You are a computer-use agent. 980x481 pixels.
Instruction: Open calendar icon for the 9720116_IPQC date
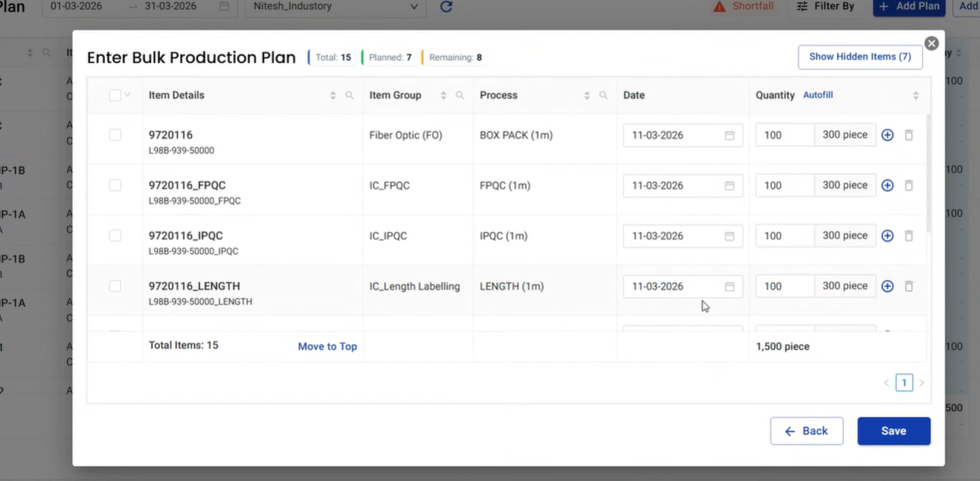730,236
